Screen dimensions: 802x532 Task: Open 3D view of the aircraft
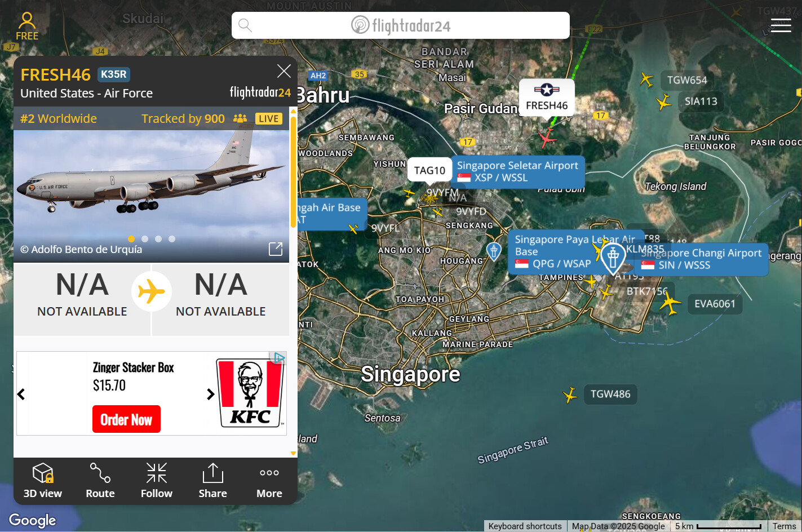point(43,481)
